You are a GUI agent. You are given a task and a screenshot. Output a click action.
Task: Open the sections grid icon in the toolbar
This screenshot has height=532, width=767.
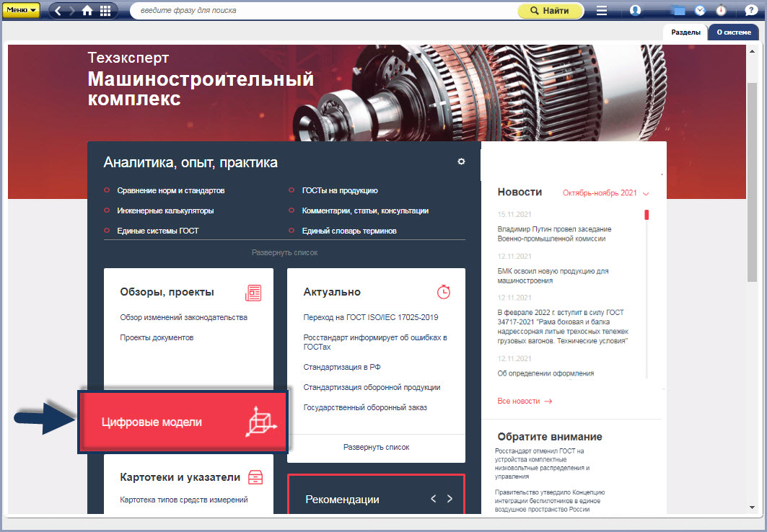click(x=105, y=11)
